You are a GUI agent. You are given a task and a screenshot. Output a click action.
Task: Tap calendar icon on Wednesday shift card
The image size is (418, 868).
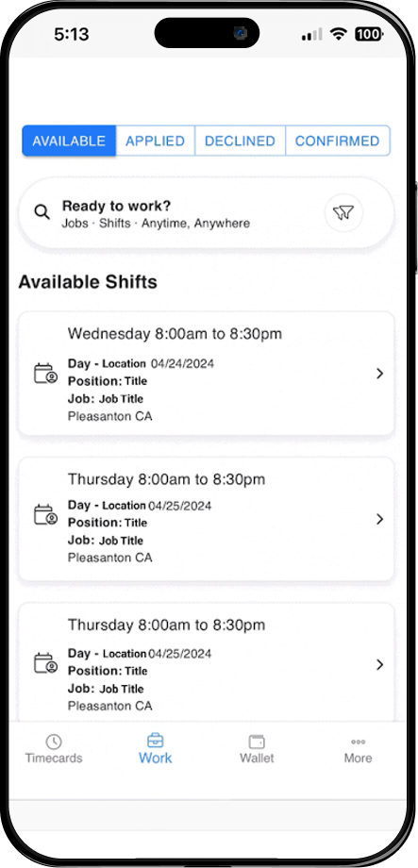45,374
